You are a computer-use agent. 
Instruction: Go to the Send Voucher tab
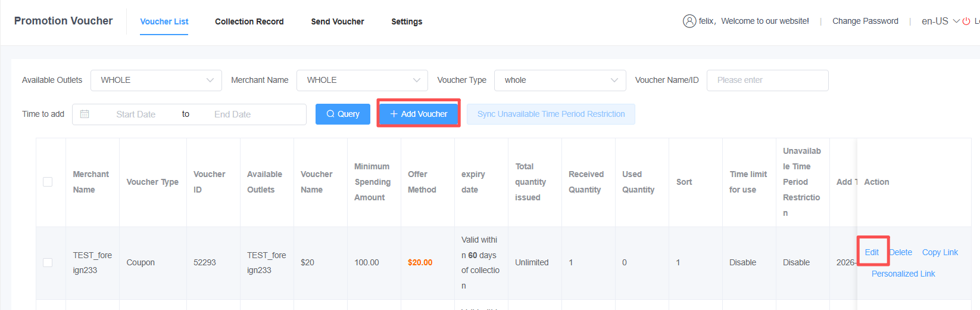[x=337, y=21]
